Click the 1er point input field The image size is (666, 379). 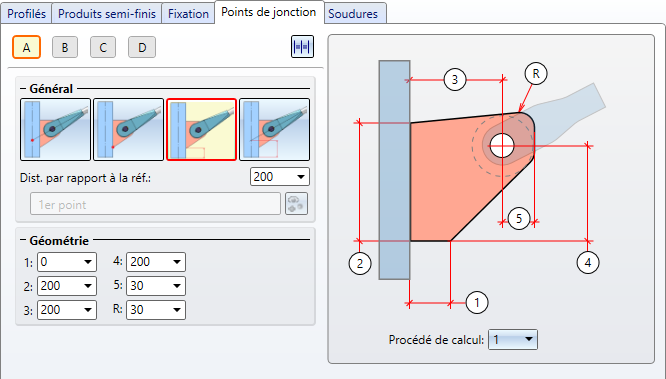pyautogui.click(x=155, y=204)
